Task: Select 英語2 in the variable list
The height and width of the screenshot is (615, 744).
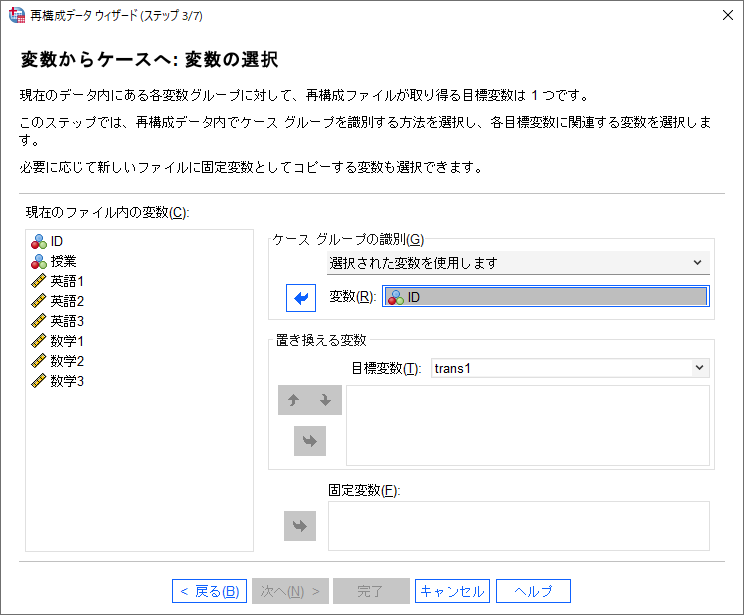Action: tap(68, 301)
